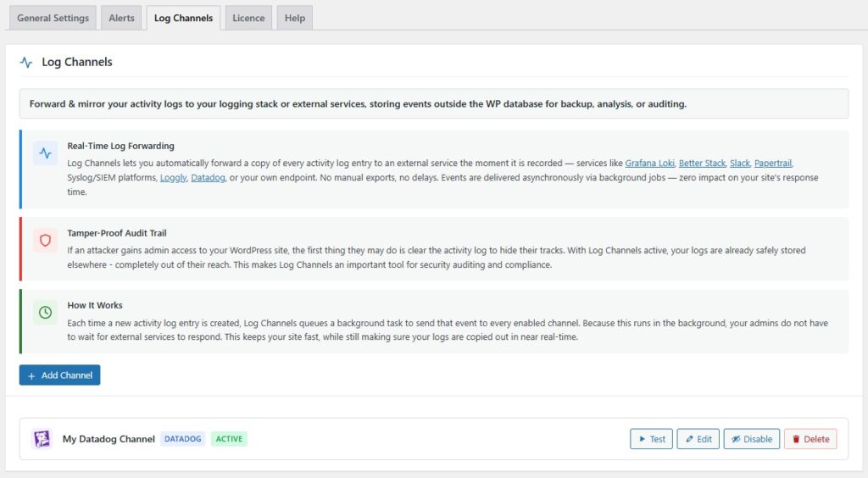Viewport: 868px width, 478px height.
Task: Open the Loggly link
Action: point(173,178)
